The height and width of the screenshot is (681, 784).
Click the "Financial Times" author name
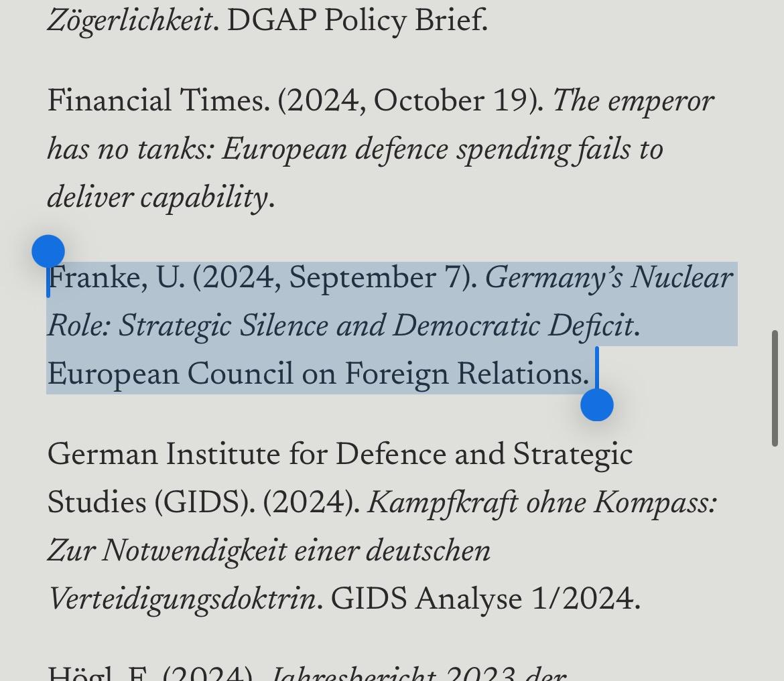155,102
